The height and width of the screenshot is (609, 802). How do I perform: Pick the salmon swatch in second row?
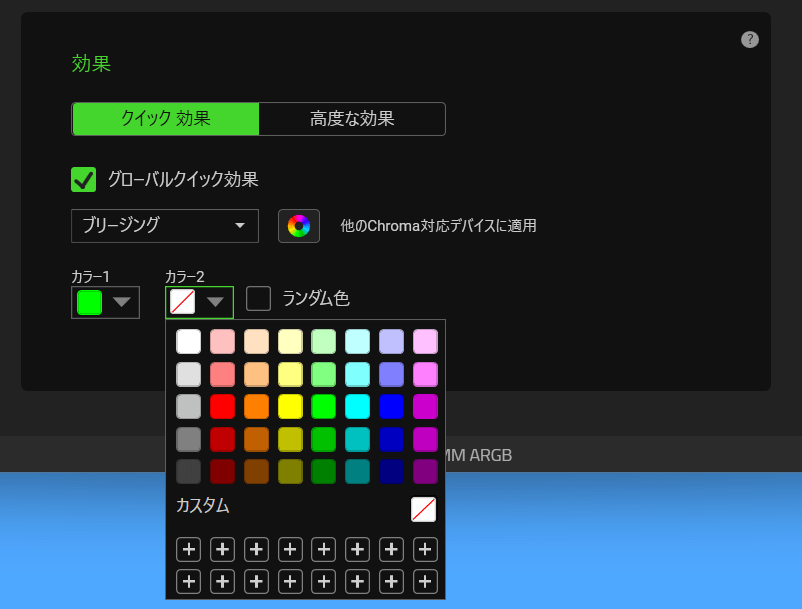pos(222,374)
